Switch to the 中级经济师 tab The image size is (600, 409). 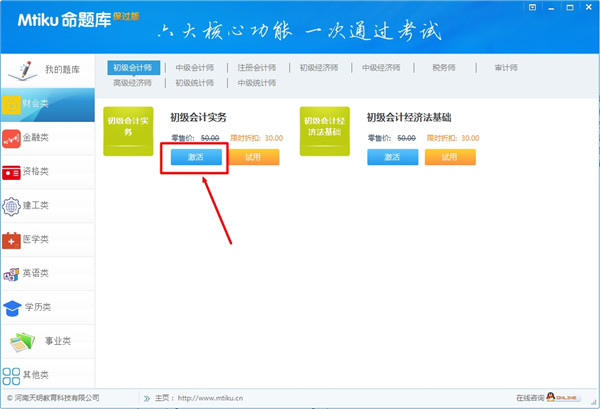381,68
